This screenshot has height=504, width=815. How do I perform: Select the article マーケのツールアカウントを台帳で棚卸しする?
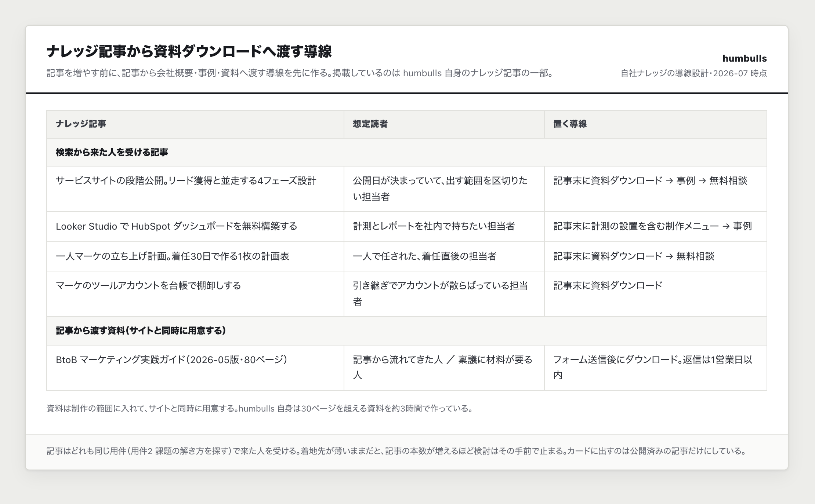click(x=195, y=294)
